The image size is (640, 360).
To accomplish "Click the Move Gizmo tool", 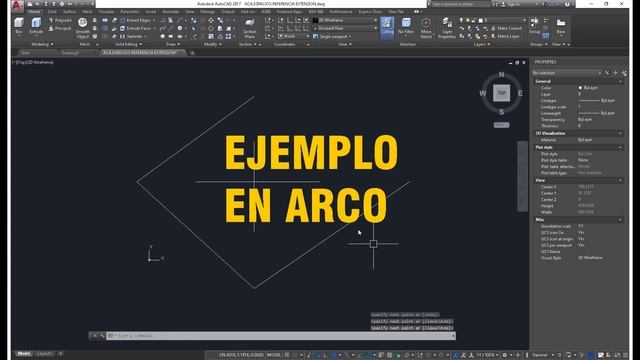I will coord(426,28).
